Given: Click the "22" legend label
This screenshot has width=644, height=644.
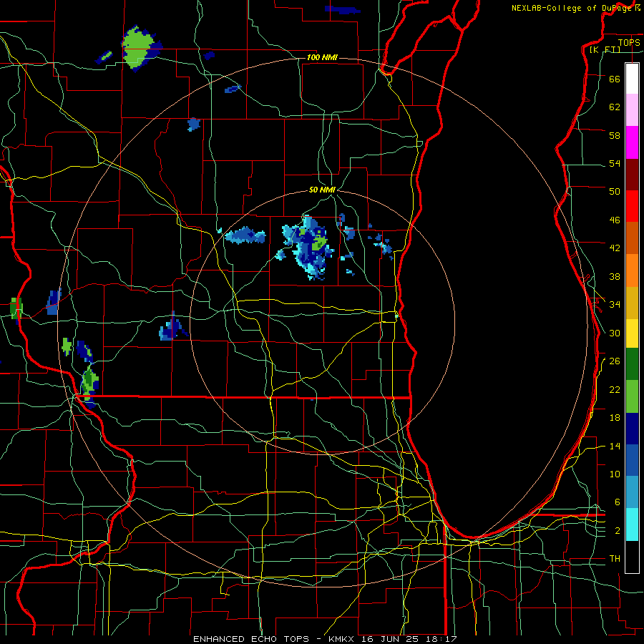Looking at the screenshot, I should (x=615, y=390).
